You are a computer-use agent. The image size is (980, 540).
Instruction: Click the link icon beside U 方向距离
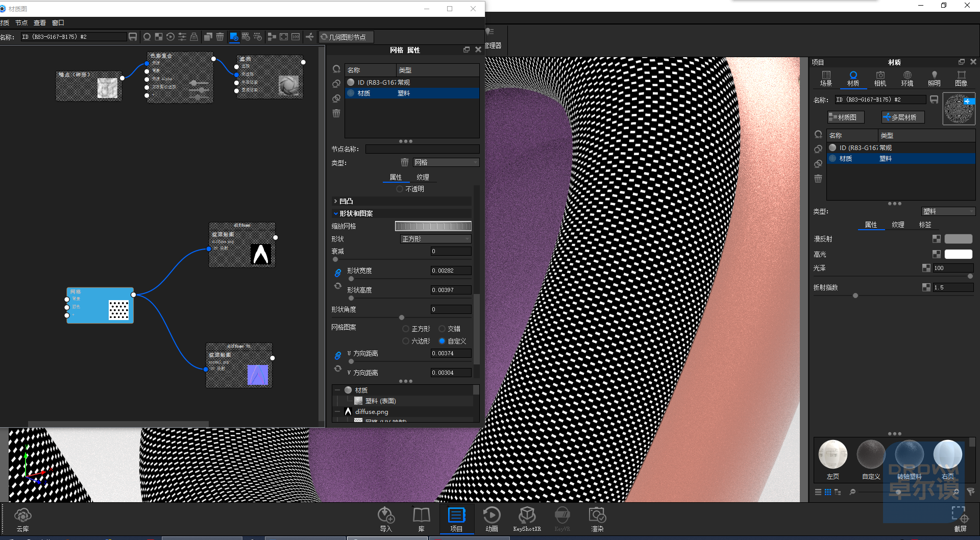(338, 355)
